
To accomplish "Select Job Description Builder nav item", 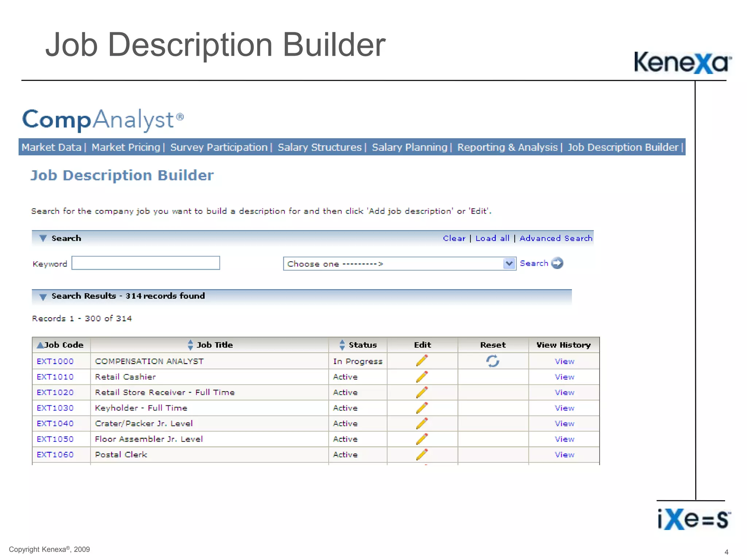I will tap(623, 147).
